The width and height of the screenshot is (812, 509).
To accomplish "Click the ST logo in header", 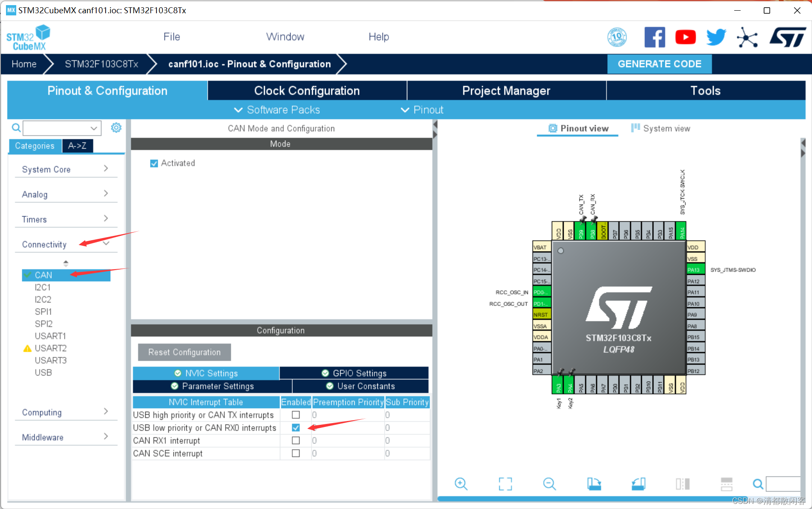I will [x=788, y=37].
